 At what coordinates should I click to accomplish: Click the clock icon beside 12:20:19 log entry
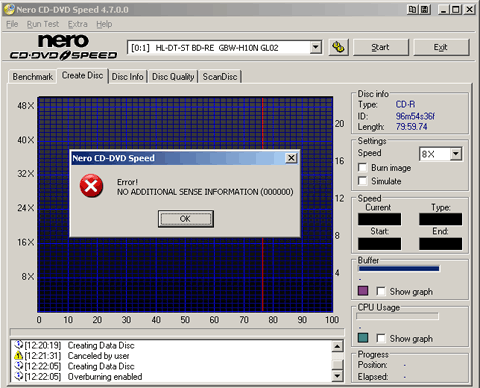click(x=19, y=345)
